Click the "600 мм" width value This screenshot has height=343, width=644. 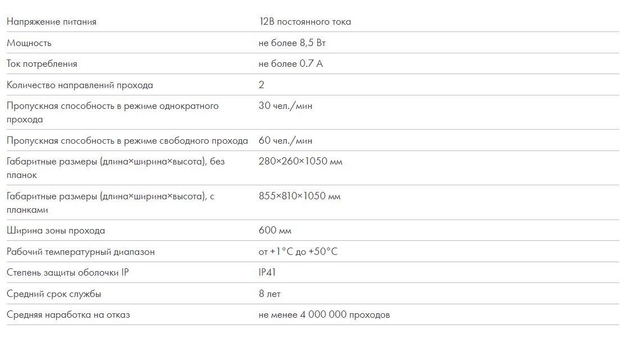click(x=275, y=231)
